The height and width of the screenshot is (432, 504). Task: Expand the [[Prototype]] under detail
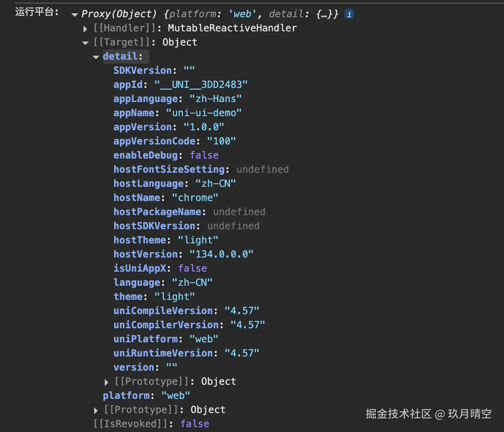tap(107, 381)
